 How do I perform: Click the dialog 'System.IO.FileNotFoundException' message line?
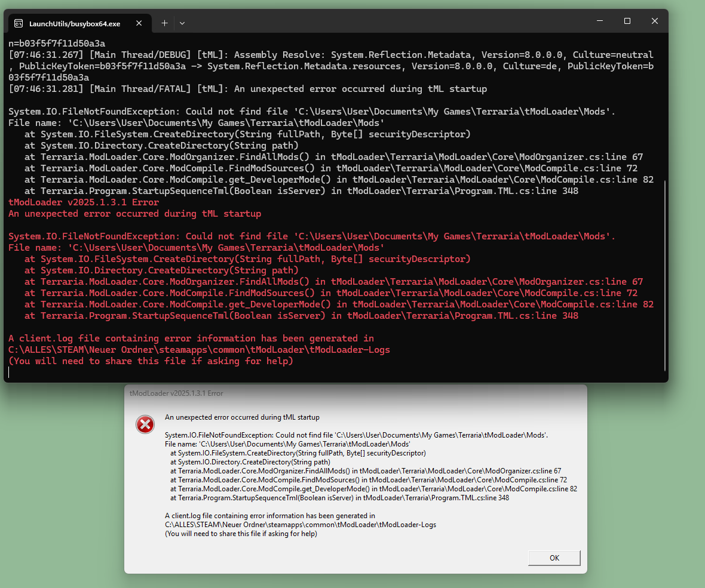[356, 435]
